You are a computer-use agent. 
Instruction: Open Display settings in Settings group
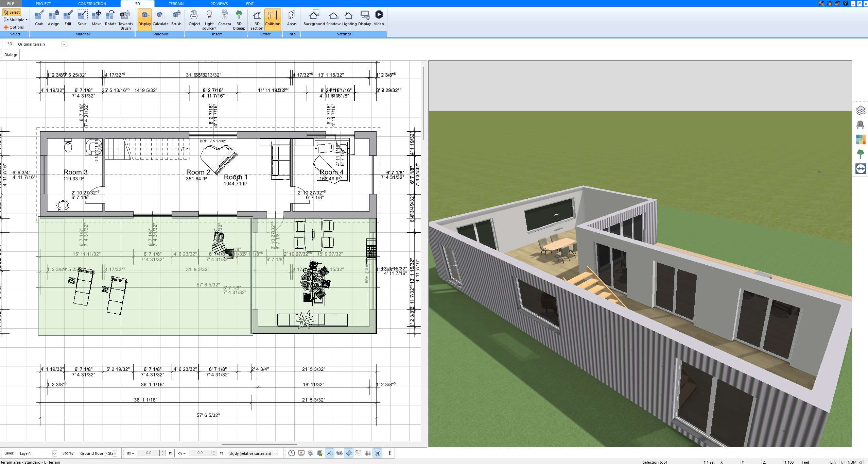(x=364, y=18)
